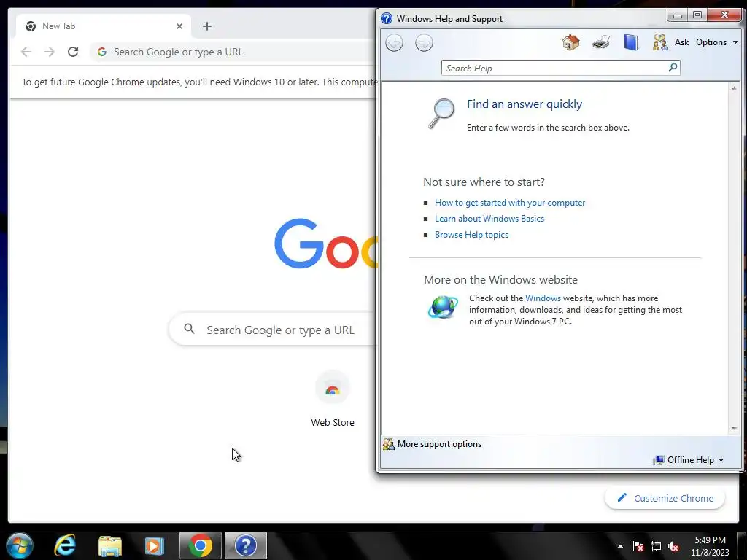Screen dimensions: 747x560
Task: Open Windows Explorer from taskbar
Action: [110, 545]
